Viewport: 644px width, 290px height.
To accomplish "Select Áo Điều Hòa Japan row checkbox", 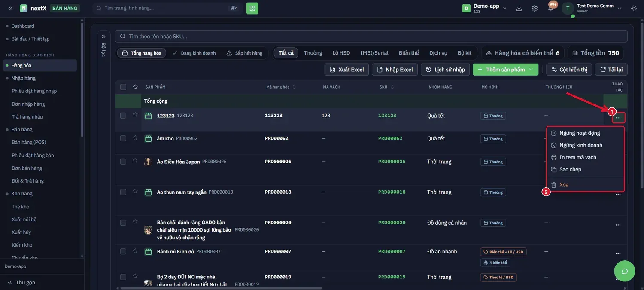I will [x=123, y=162].
